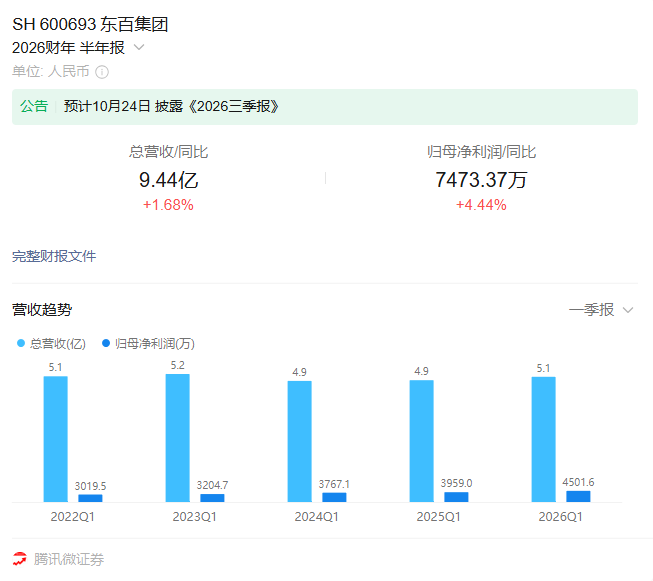
Task: Select the 2023Q1 revenue bar labeled 5.2
Action: tap(177, 438)
